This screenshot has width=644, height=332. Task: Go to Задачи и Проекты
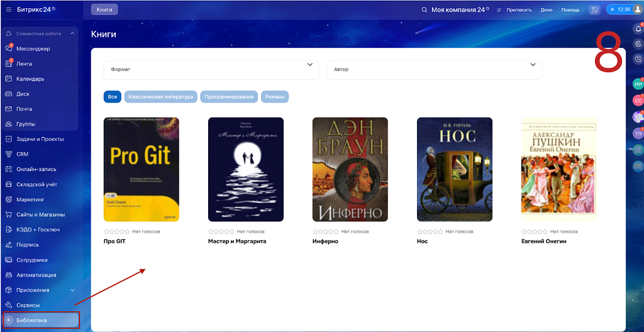click(40, 139)
